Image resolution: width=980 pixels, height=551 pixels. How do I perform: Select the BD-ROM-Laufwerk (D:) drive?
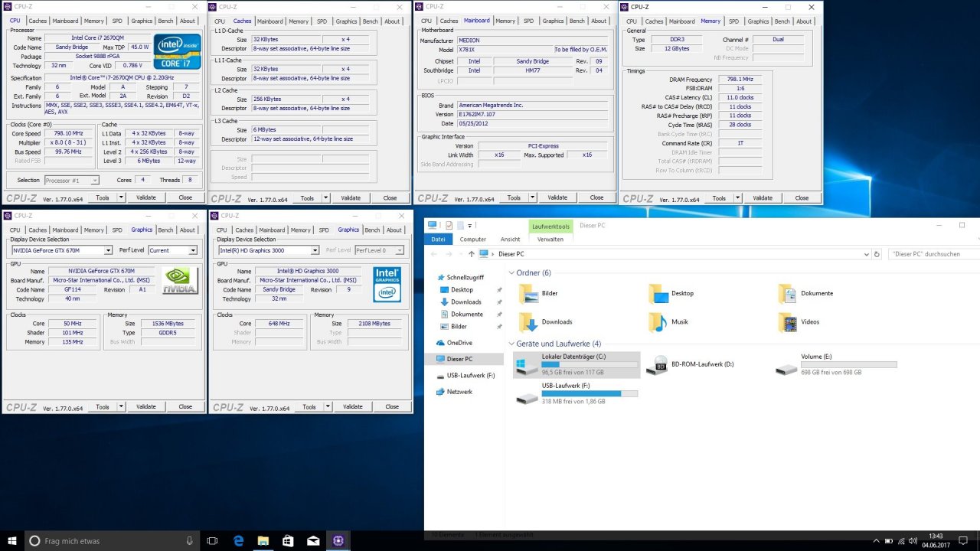pyautogui.click(x=690, y=365)
